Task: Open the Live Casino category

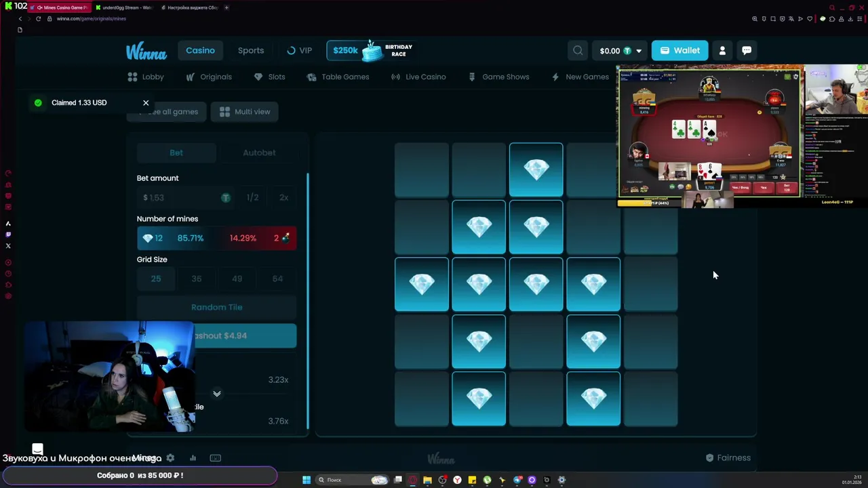Action: click(x=418, y=77)
